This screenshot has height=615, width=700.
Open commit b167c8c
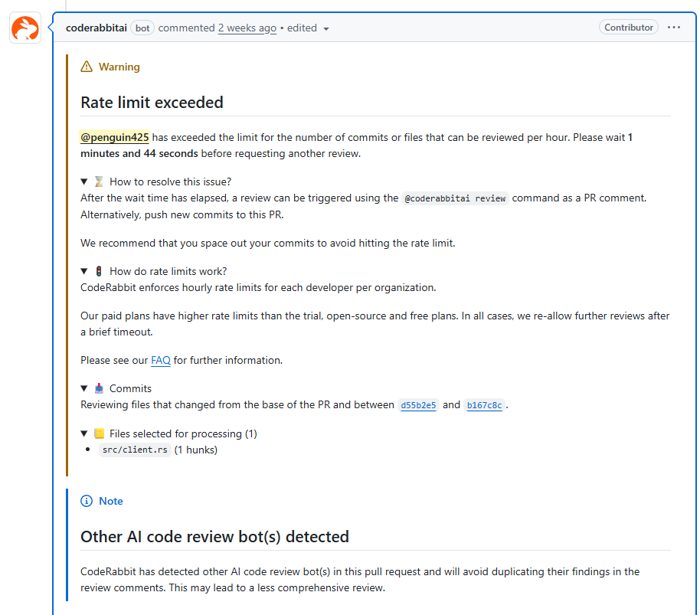pos(484,405)
